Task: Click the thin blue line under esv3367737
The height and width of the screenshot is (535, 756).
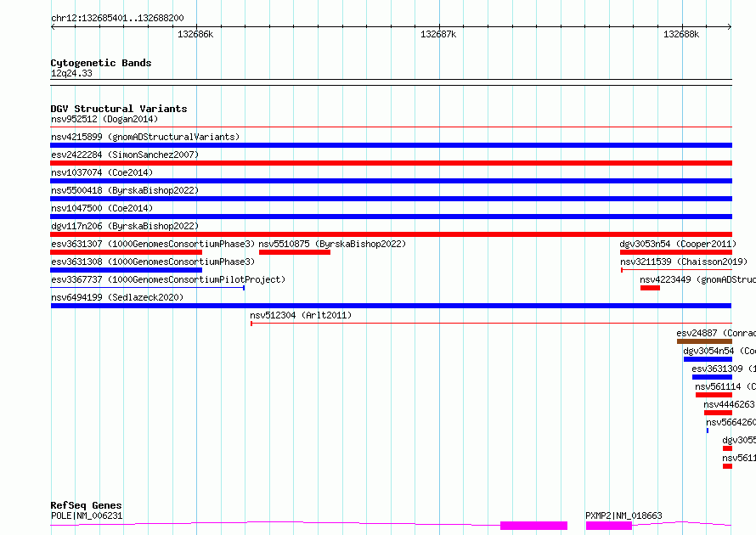Action: tap(148, 288)
